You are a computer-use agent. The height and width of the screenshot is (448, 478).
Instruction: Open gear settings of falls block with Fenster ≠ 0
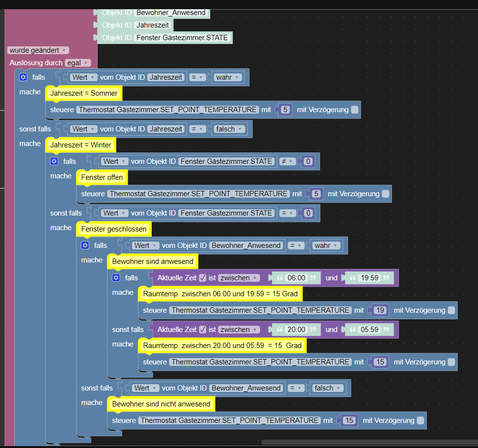point(54,161)
